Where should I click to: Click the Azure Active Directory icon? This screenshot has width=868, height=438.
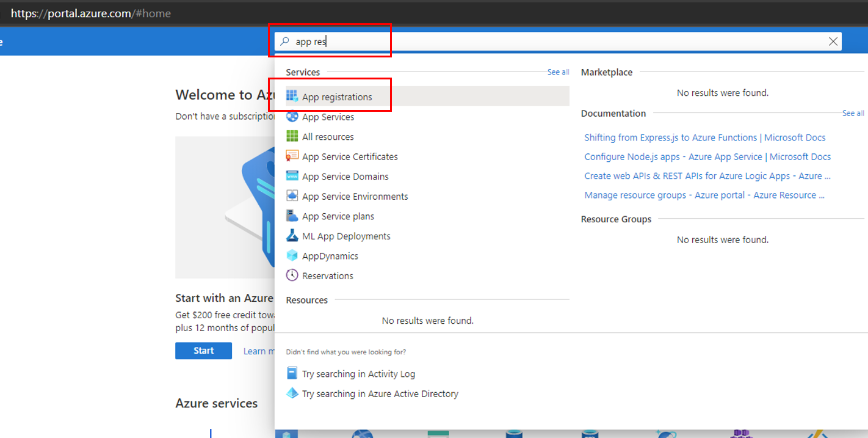(x=292, y=393)
